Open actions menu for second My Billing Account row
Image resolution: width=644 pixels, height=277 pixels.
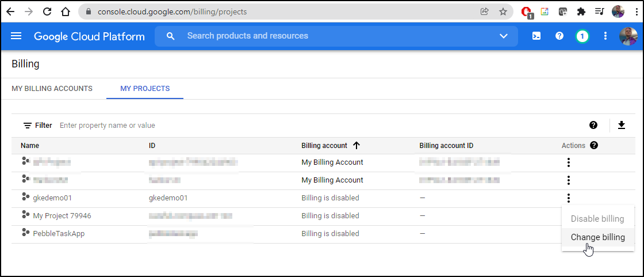click(569, 180)
